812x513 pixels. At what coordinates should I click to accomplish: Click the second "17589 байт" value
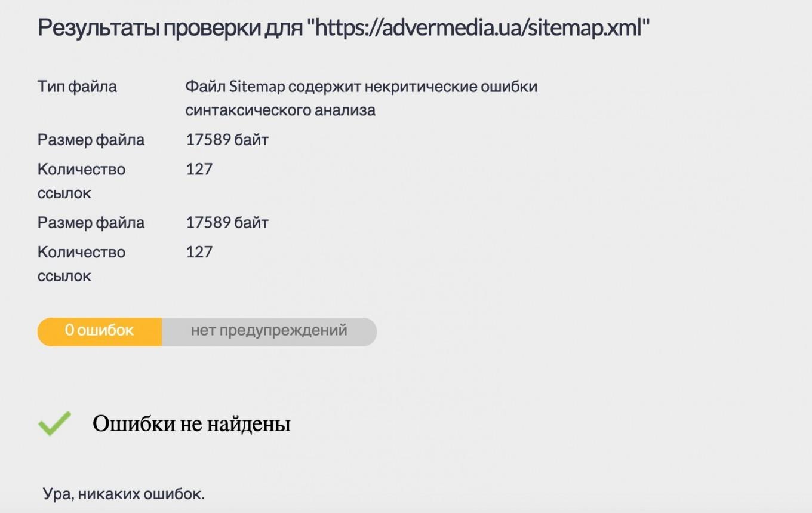coord(227,223)
